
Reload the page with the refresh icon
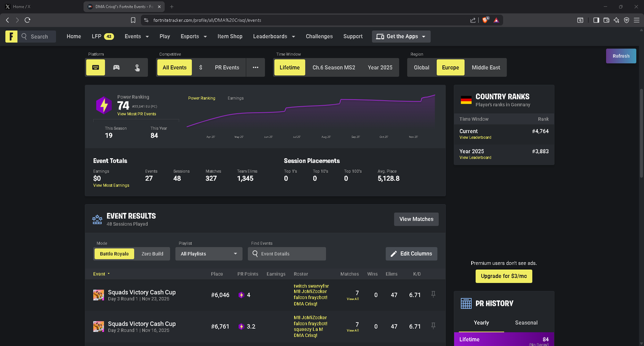coord(27,20)
